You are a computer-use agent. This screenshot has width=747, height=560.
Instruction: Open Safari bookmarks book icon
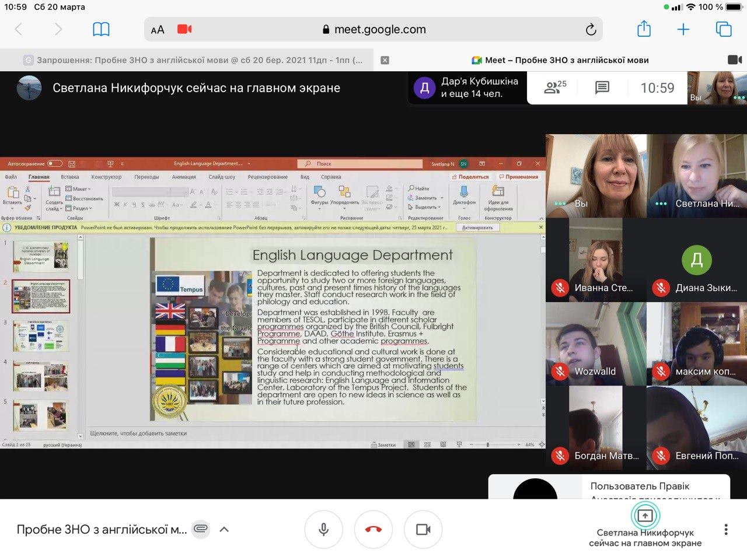pyautogui.click(x=101, y=29)
